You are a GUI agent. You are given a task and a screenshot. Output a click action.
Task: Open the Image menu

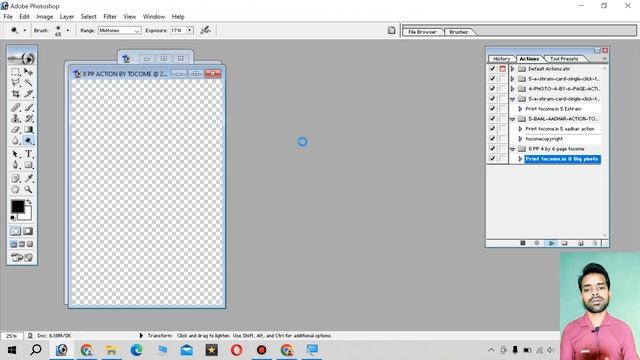[x=44, y=17]
